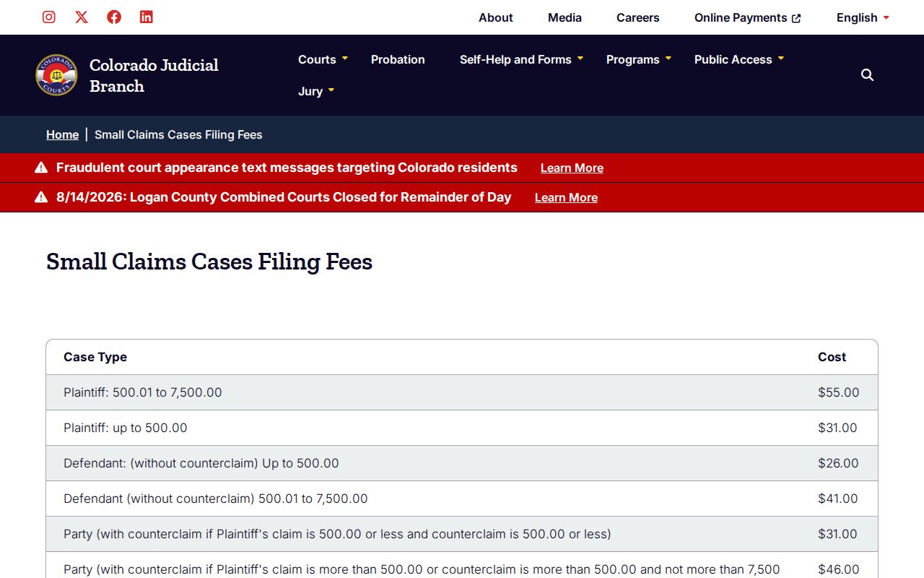Screen dimensions: 924x578
Task: Expand the Programs menu dropdown
Action: [x=668, y=59]
